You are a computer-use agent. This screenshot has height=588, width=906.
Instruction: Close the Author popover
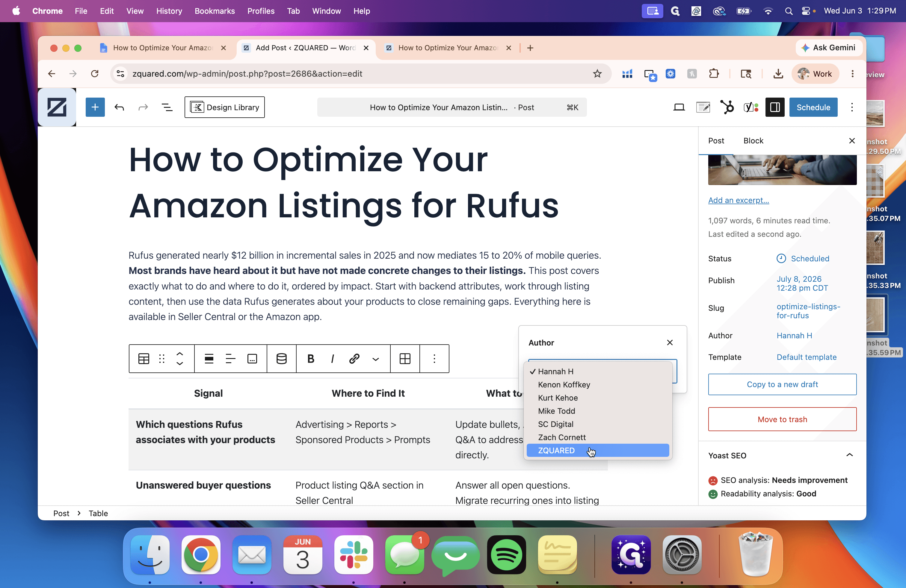670,343
